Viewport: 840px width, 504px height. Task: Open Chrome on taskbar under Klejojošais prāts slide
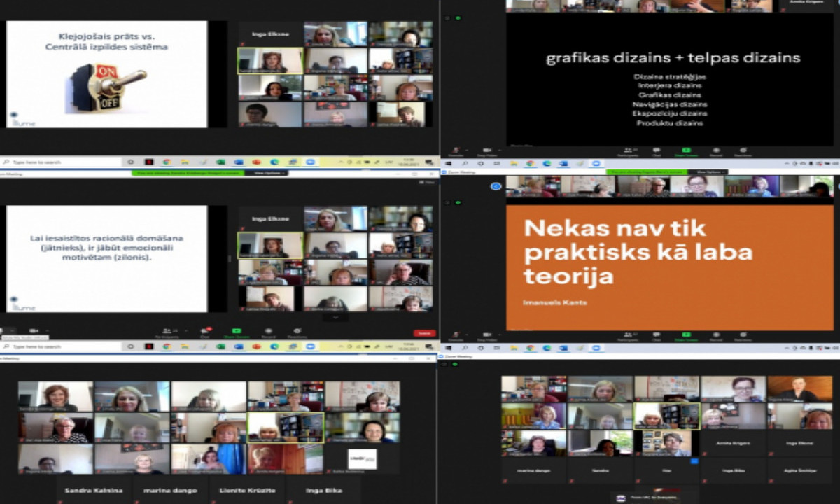167,162
